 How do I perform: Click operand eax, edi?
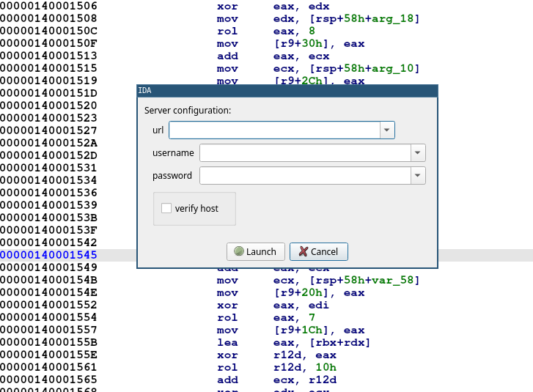301,305
